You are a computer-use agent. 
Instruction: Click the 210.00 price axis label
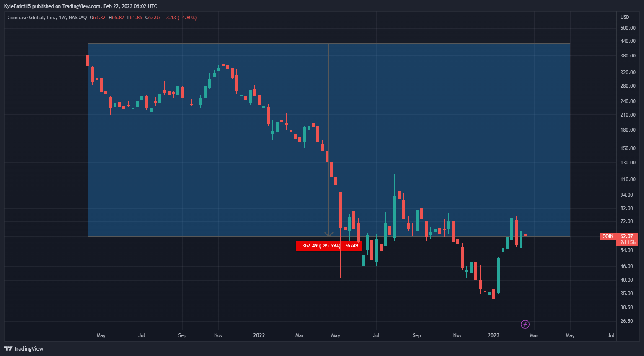pyautogui.click(x=628, y=115)
